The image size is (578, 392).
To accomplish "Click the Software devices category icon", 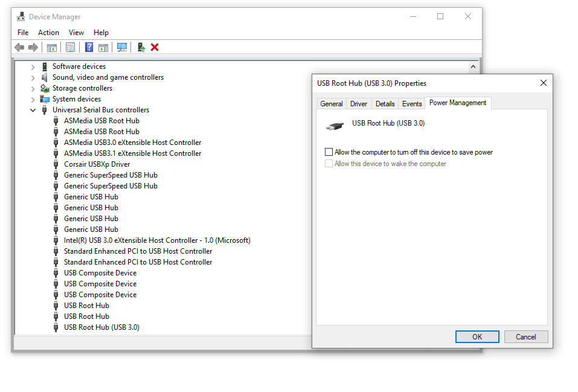I will pyautogui.click(x=45, y=66).
